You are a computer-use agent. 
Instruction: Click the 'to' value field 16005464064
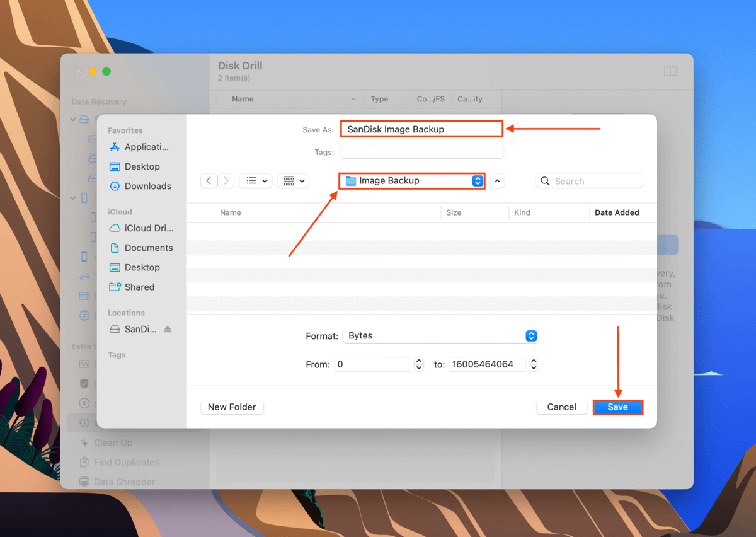(x=488, y=364)
